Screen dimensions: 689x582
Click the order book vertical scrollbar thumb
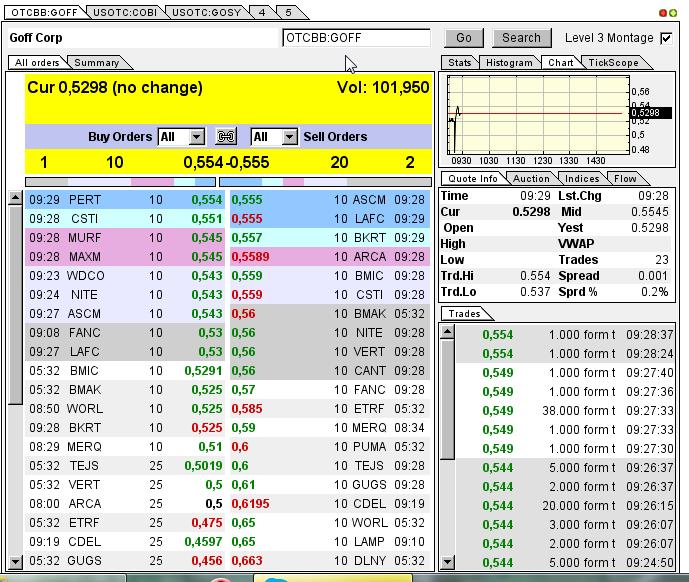15,305
